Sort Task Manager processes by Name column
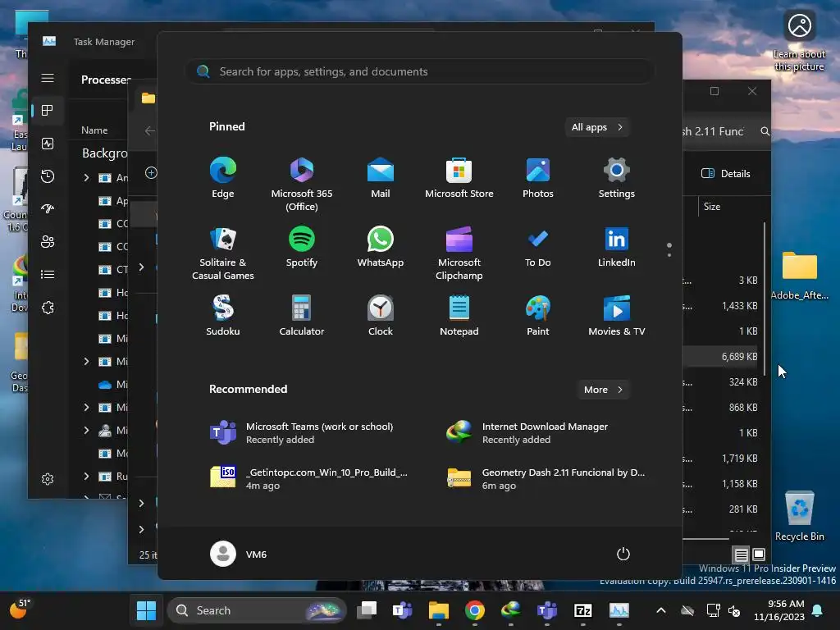Screen dimensions: 840x630 pyautogui.click(x=94, y=130)
